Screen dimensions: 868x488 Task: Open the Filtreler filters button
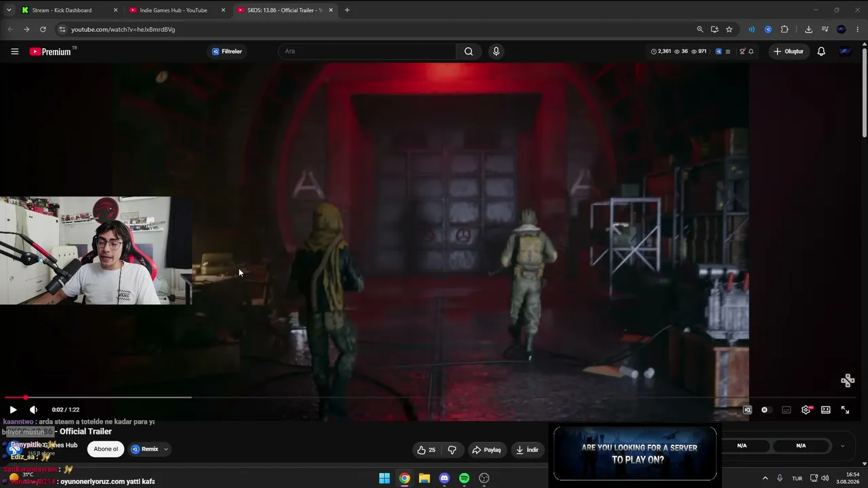pyautogui.click(x=226, y=52)
